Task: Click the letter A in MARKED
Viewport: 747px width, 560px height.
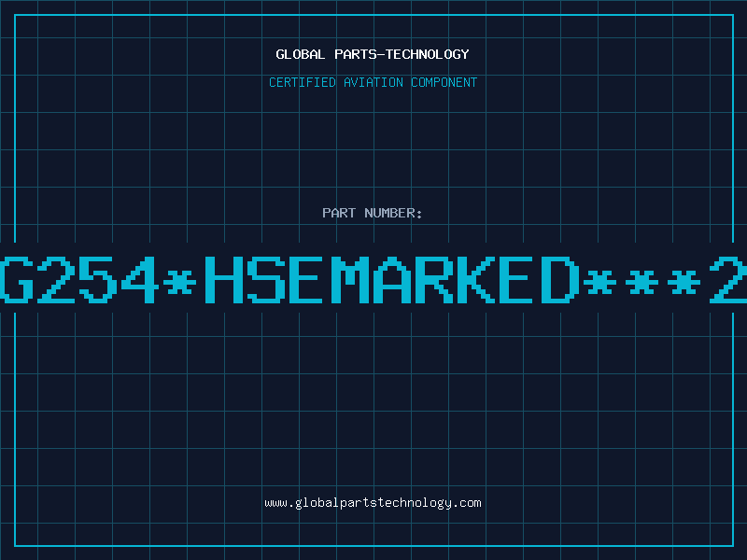Action: (391, 280)
